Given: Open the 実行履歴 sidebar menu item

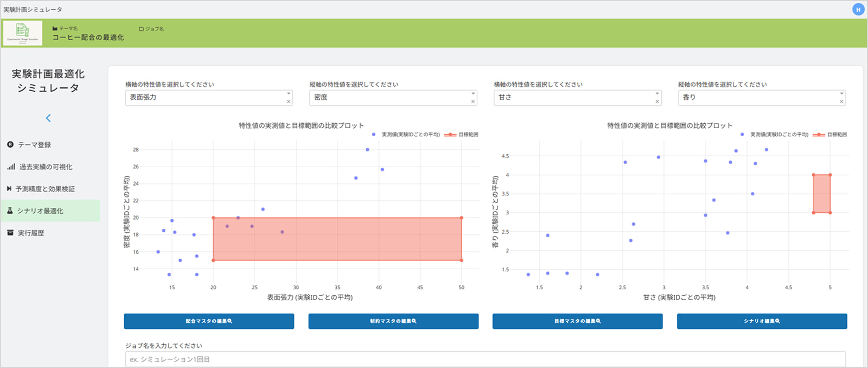Looking at the screenshot, I should 31,233.
